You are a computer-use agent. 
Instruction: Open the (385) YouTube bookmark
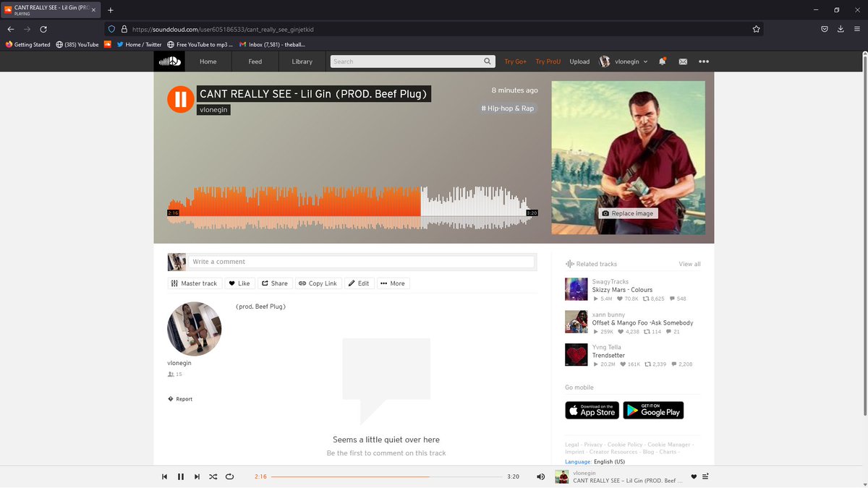click(77, 44)
